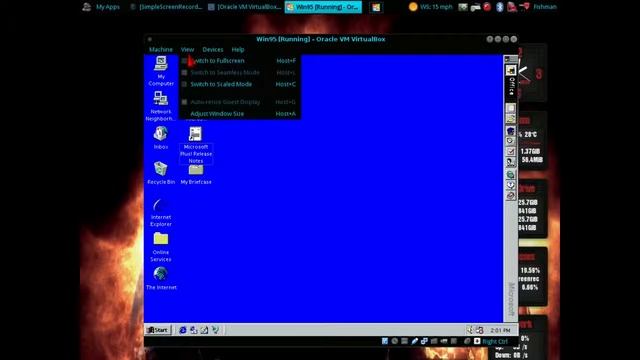This screenshot has width=640, height=360.
Task: Click the keyboard capture arrow status icon
Action: point(477,341)
